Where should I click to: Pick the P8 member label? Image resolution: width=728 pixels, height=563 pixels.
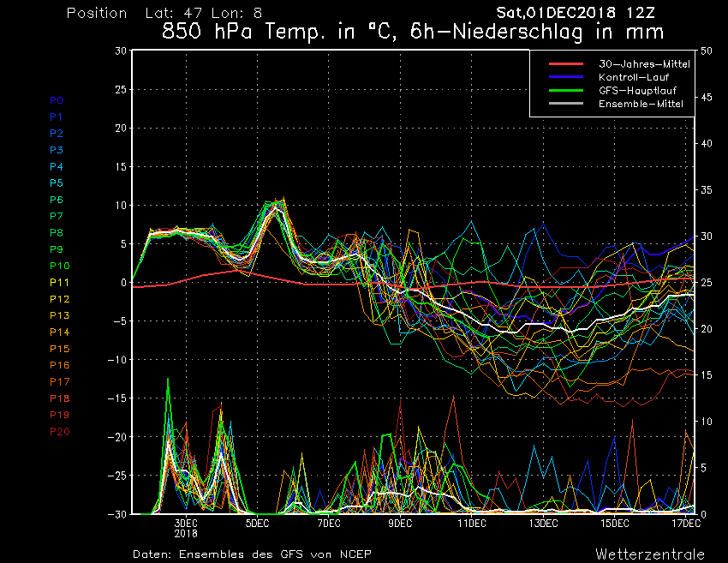click(x=57, y=233)
